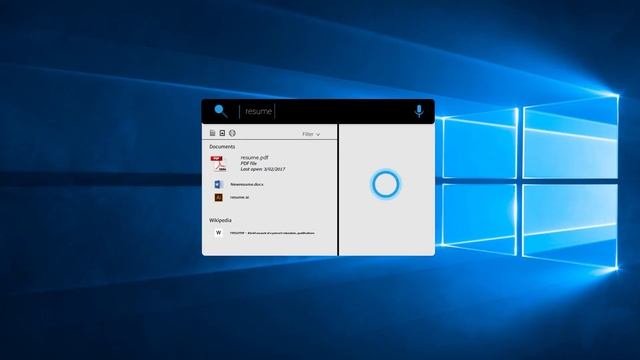This screenshot has width=640, height=360.
Task: Click the Wikipedia W icon
Action: click(218, 233)
